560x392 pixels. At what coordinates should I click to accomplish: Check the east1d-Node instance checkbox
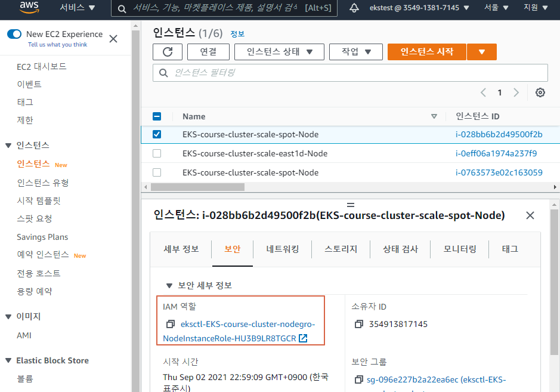(x=157, y=153)
